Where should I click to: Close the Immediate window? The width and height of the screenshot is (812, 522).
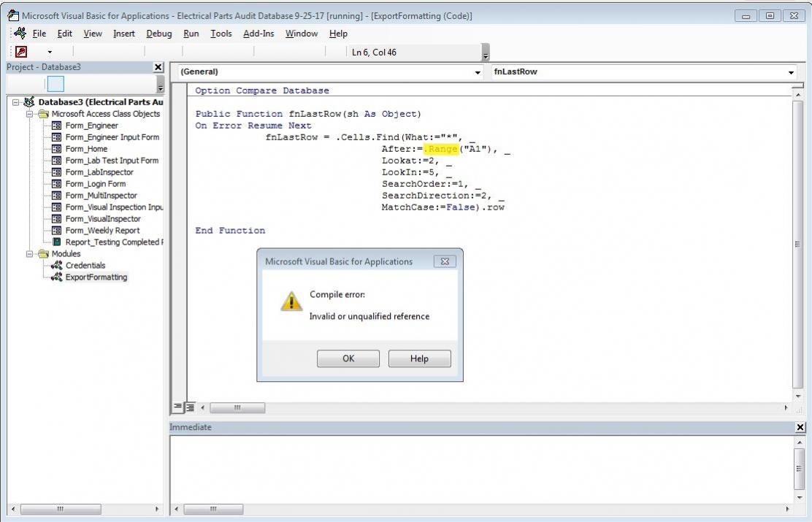pos(800,427)
